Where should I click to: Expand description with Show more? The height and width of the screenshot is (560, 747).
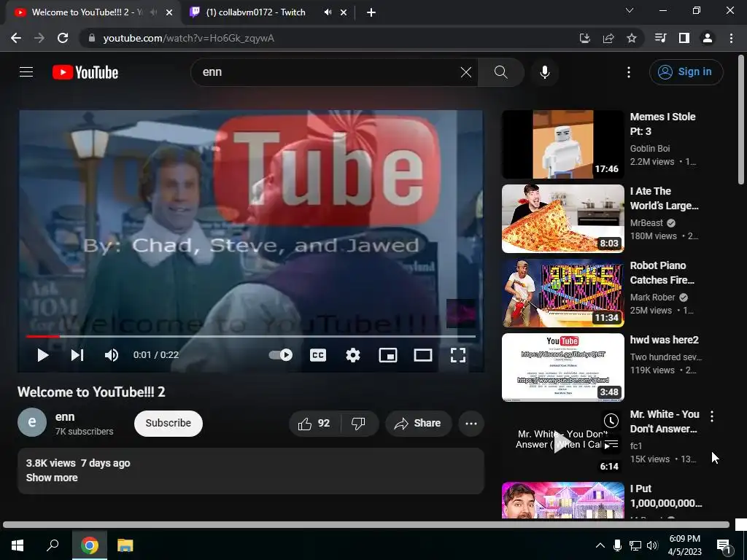pyautogui.click(x=52, y=478)
